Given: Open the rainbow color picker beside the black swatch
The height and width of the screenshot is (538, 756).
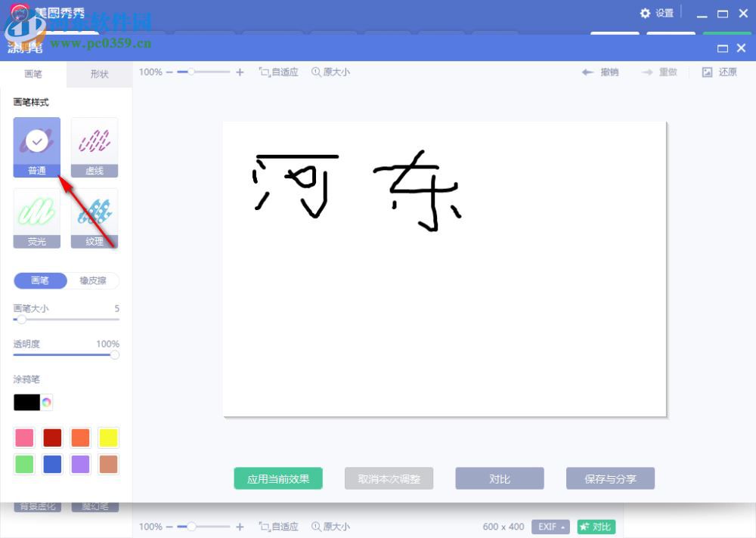Looking at the screenshot, I should [x=45, y=402].
